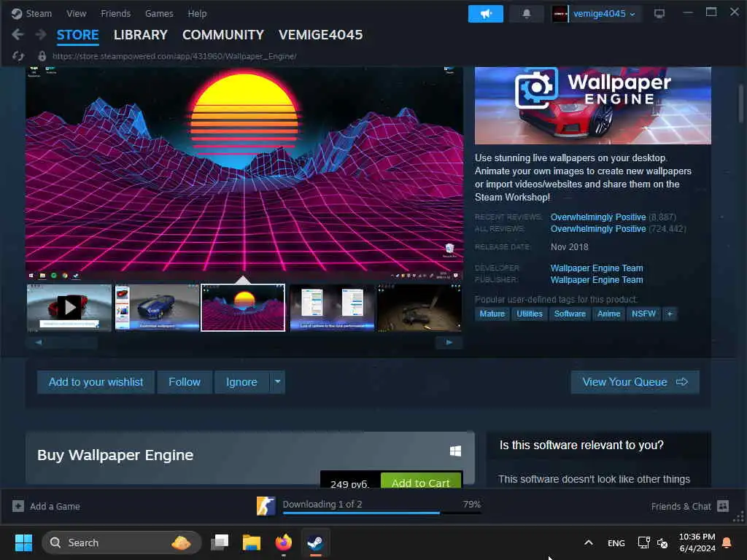Screen dimensions: 747x560
Task: Click the left arrow of thumbnail strip
Action: (39, 342)
